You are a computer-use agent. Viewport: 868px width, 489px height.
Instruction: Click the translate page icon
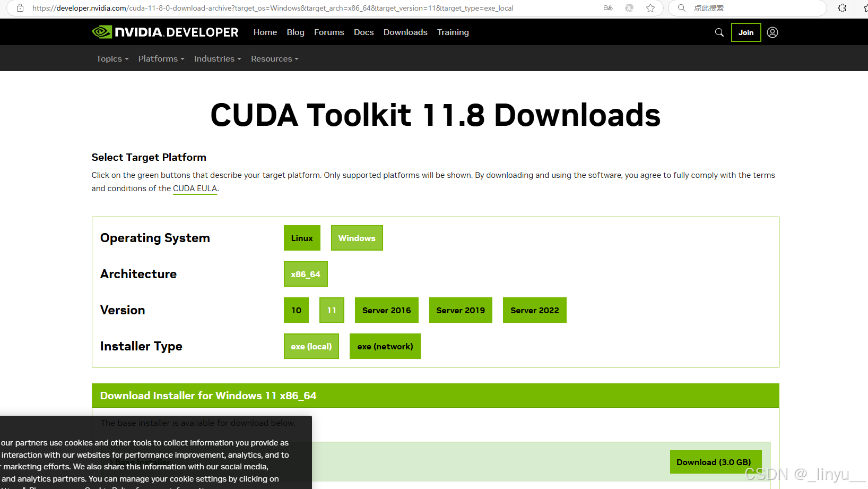pyautogui.click(x=608, y=8)
